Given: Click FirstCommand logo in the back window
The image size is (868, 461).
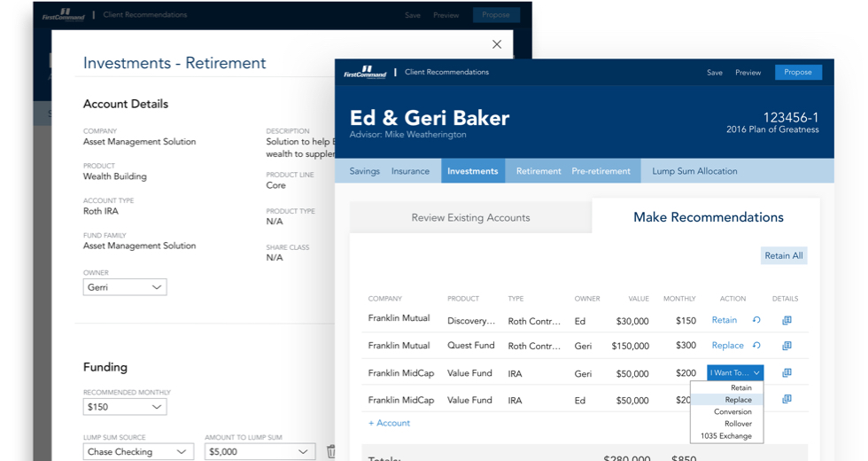Looking at the screenshot, I should (x=64, y=14).
